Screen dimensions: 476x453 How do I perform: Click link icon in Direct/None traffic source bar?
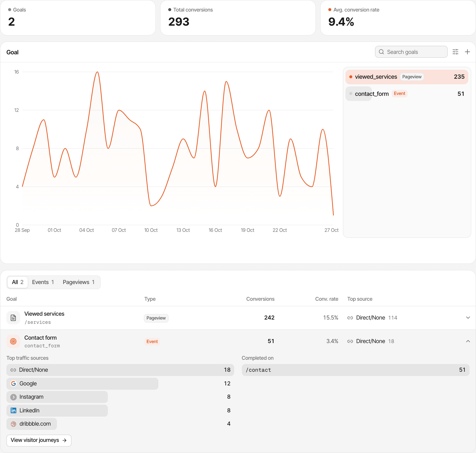tap(13, 370)
